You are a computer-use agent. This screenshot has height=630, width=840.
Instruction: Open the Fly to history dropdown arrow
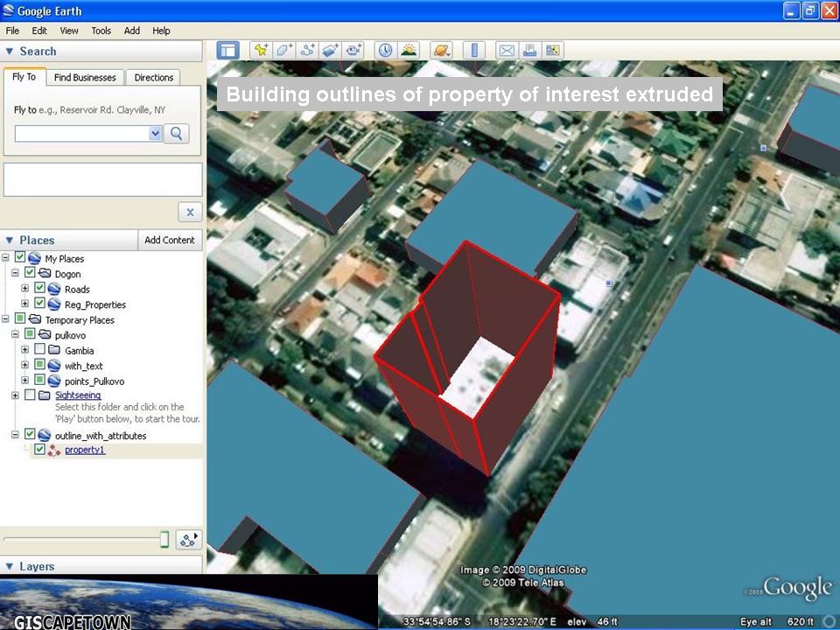pyautogui.click(x=156, y=133)
